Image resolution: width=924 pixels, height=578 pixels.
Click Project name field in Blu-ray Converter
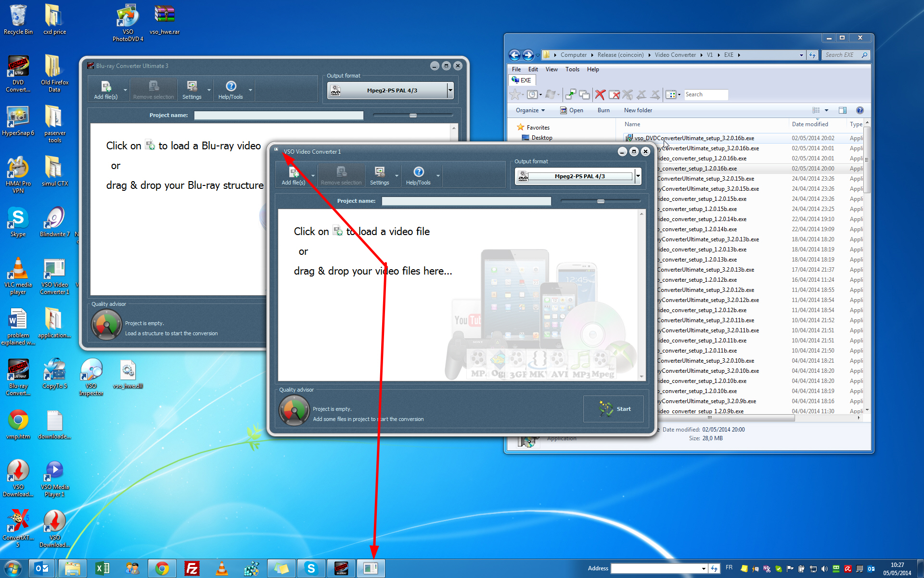coord(279,116)
